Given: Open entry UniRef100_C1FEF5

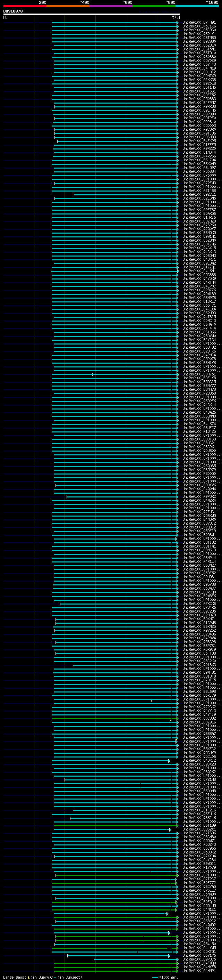Looking at the screenshot, I should [199, 145].
